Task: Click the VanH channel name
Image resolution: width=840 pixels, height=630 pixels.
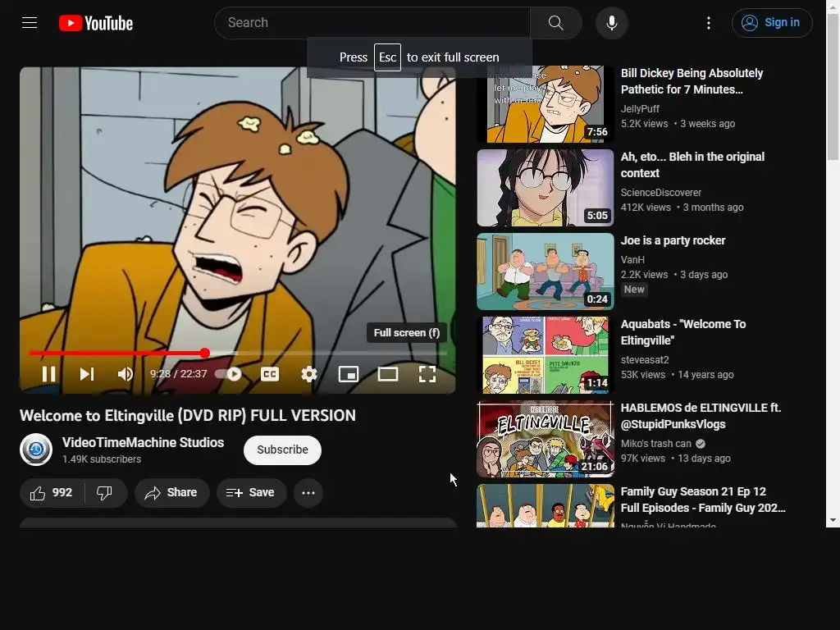Action: (632, 260)
